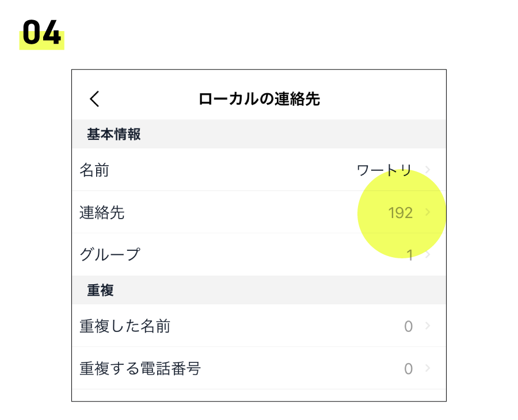The width and height of the screenshot is (518, 420).
Task: Click the 04 step number label
Action: [x=41, y=33]
